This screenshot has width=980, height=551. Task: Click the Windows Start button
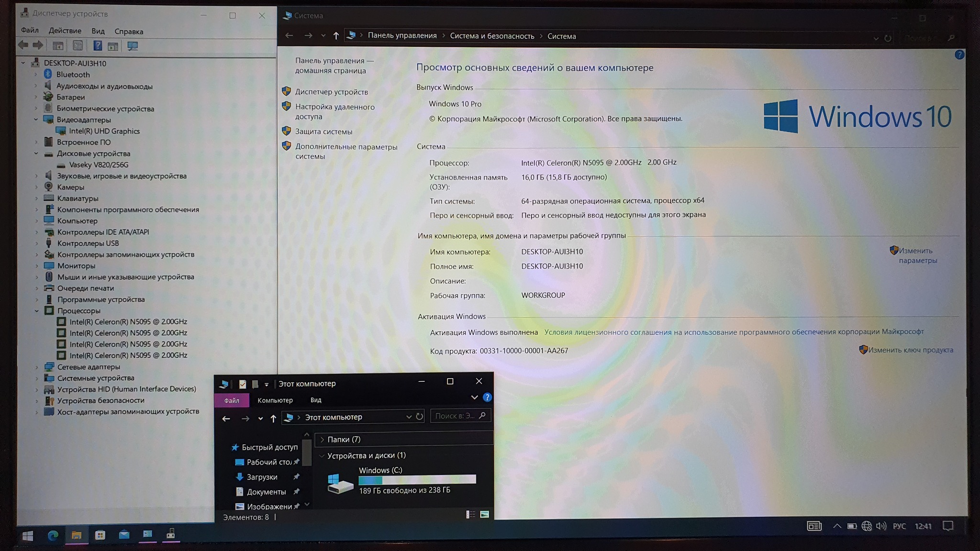[28, 536]
